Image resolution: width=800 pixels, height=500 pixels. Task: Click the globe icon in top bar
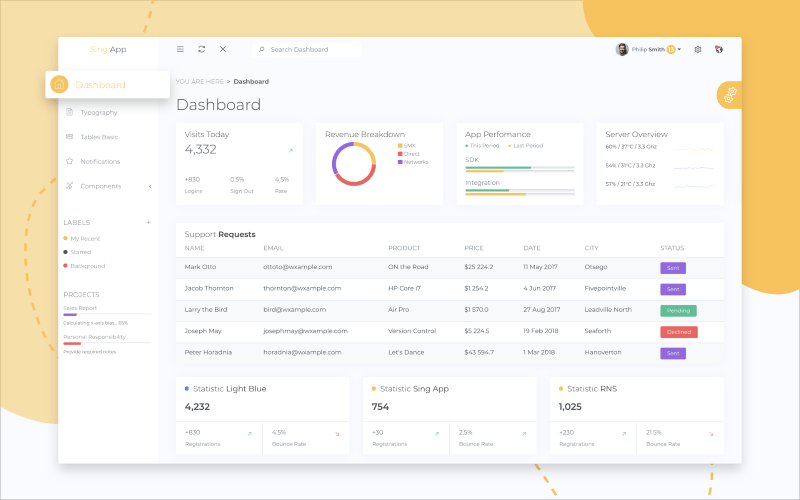pyautogui.click(x=719, y=49)
